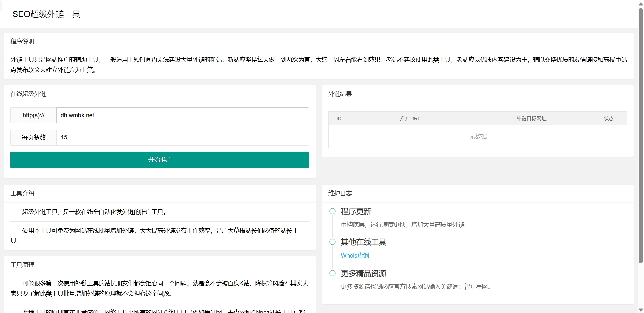Open the Whois查询 link

click(x=355, y=256)
